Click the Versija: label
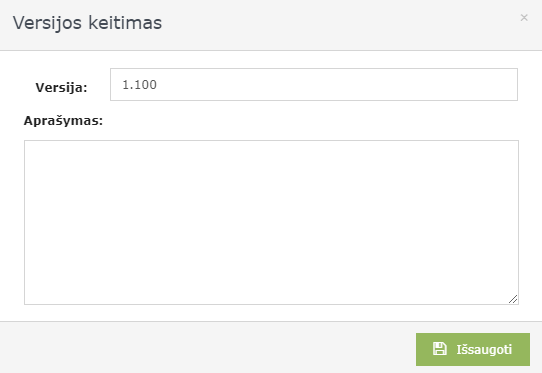This screenshot has width=542, height=373. (61, 87)
